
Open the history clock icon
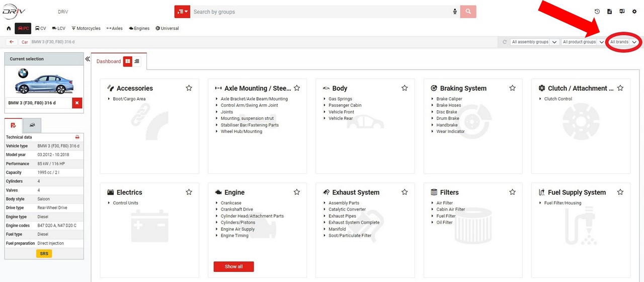[597, 12]
